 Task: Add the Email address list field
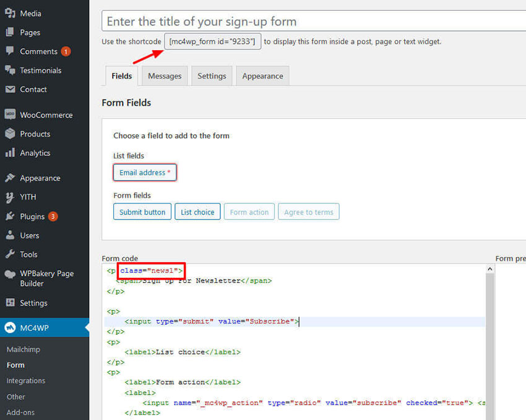click(x=145, y=173)
